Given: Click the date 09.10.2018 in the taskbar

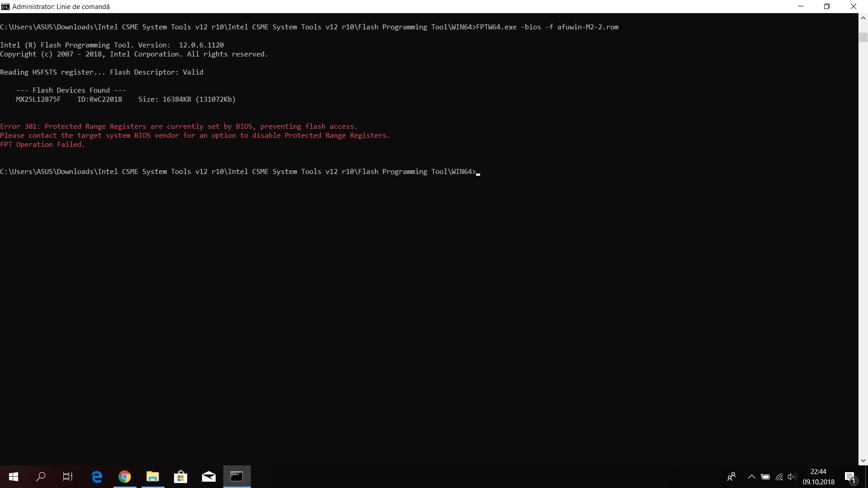Looking at the screenshot, I should click(x=818, y=482).
